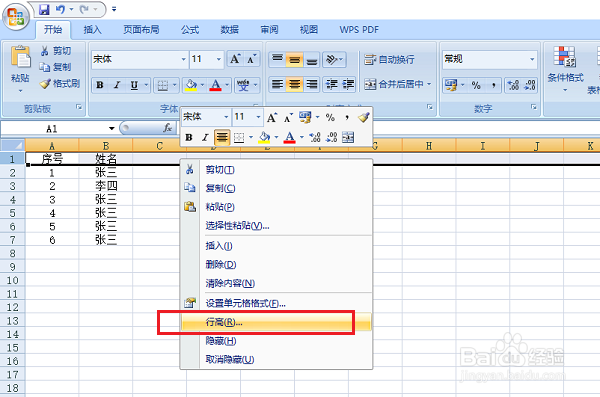Center text horizontally in the ribbon
Viewport: 600px width, 397px height.
[x=294, y=84]
